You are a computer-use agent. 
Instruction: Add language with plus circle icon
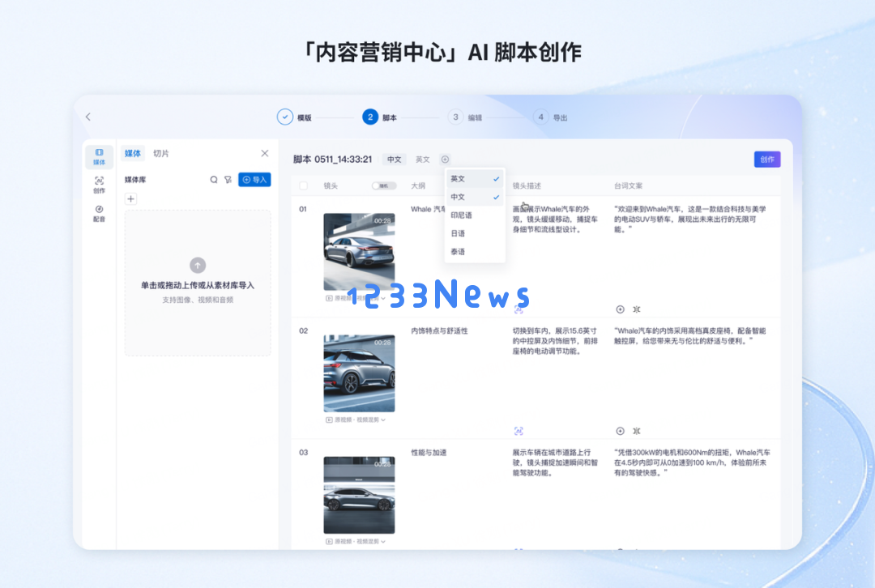pyautogui.click(x=445, y=160)
